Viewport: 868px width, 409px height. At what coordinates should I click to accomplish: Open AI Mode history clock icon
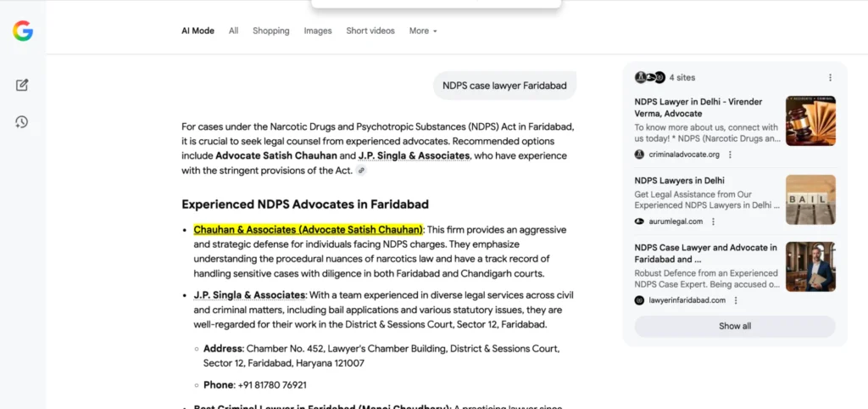(21, 122)
